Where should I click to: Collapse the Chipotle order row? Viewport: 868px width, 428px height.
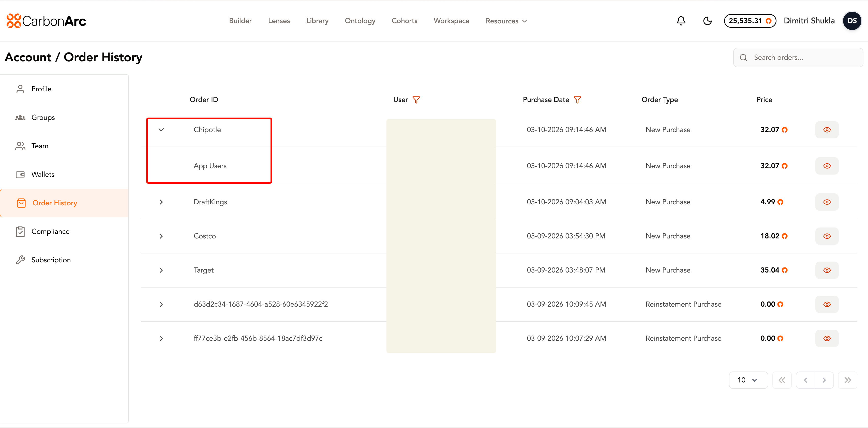coord(161,130)
